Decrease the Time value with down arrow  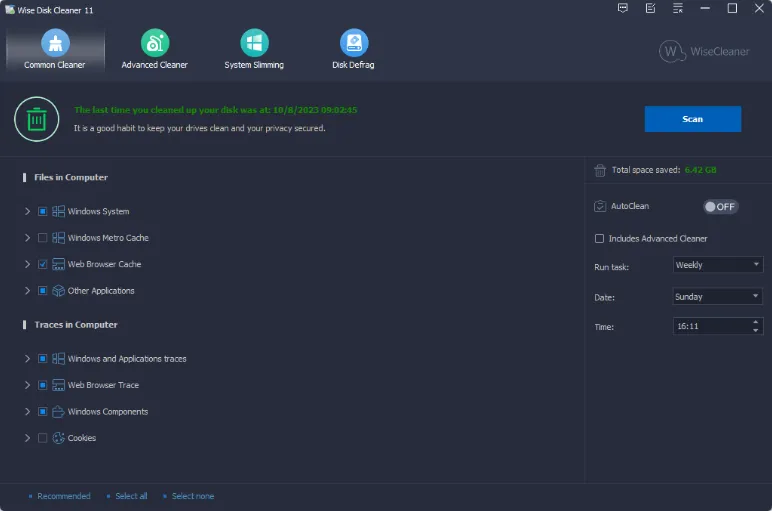[756, 330]
